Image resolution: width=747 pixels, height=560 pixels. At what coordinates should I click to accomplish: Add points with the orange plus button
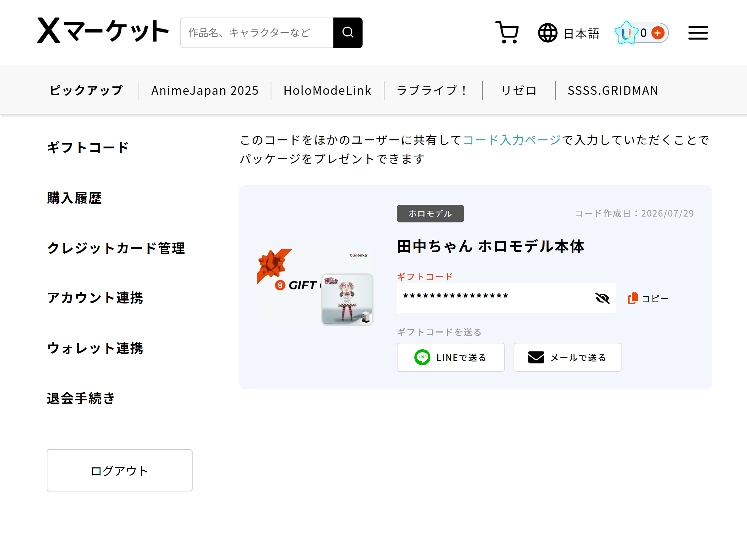tap(658, 33)
